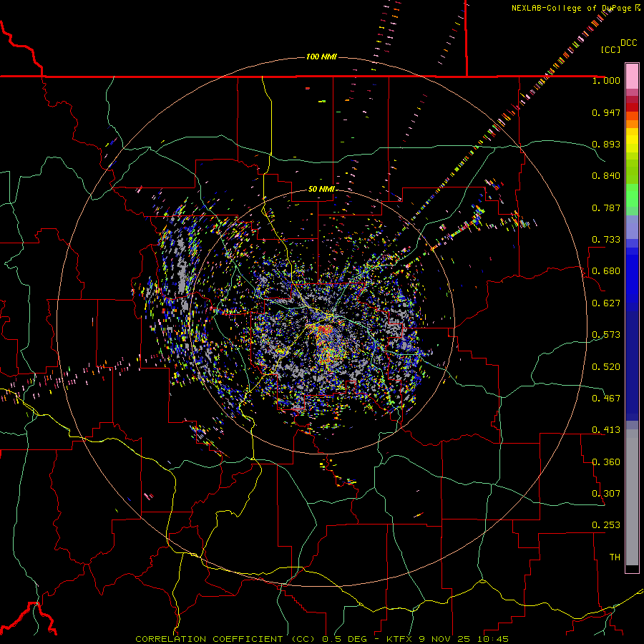Click the 50 NMI range ring label

click(x=321, y=189)
